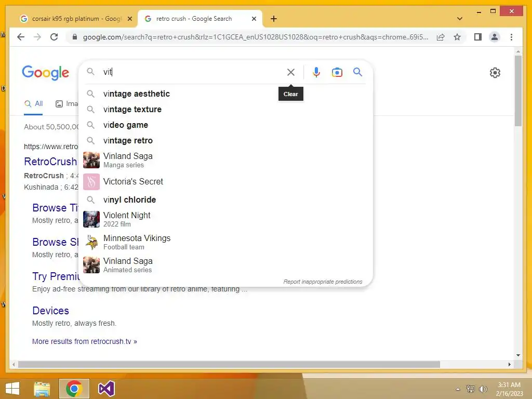Open search by image camera icon

(337, 72)
